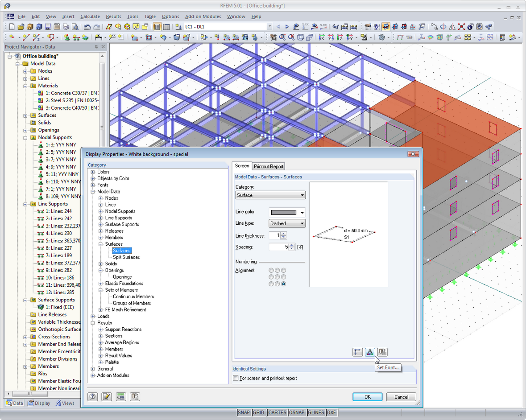This screenshot has height=420, width=526.
Task: Select center numbering alignment radio
Action: (x=277, y=277)
